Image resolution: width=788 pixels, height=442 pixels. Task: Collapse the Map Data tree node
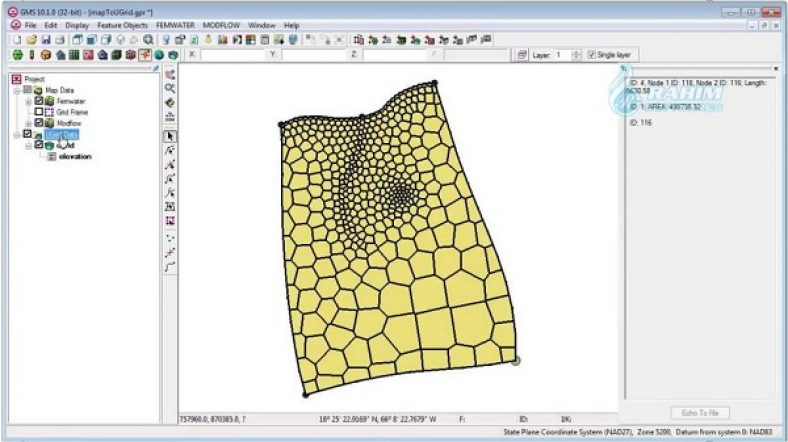click(x=17, y=90)
